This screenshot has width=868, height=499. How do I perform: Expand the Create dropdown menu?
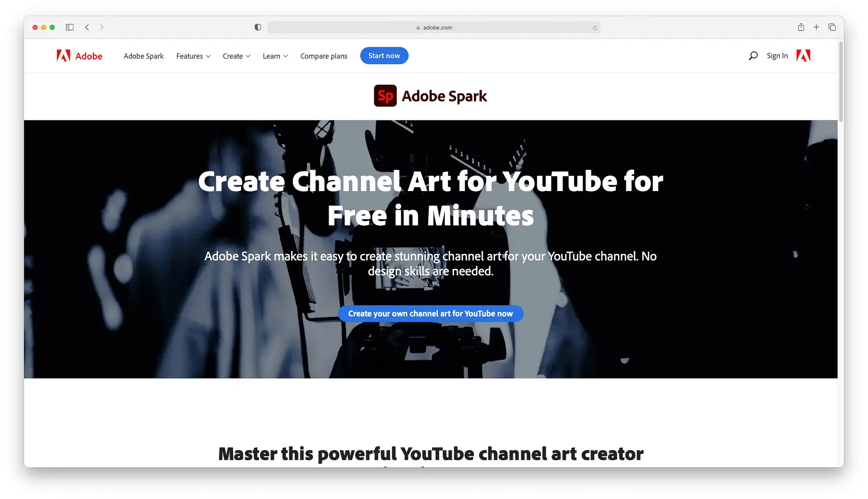click(x=236, y=56)
